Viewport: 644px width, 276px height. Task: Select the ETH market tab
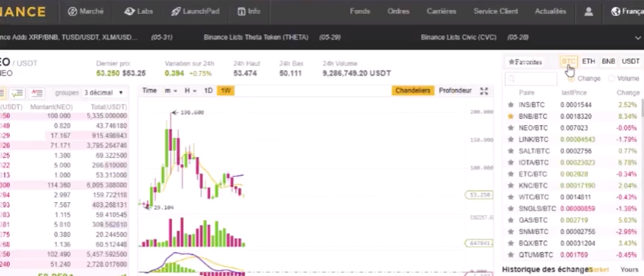point(588,61)
